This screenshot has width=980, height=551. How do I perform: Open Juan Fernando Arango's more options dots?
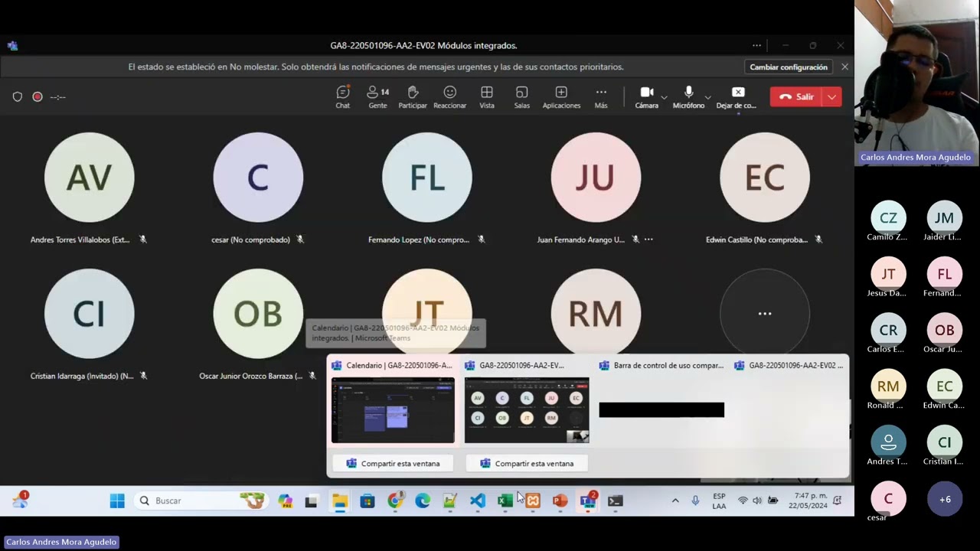click(648, 240)
